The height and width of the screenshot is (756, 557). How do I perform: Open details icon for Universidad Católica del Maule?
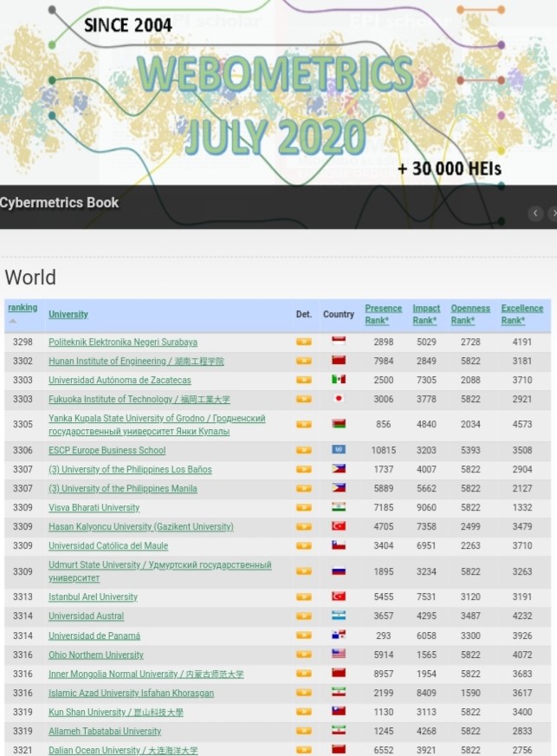[x=303, y=546]
